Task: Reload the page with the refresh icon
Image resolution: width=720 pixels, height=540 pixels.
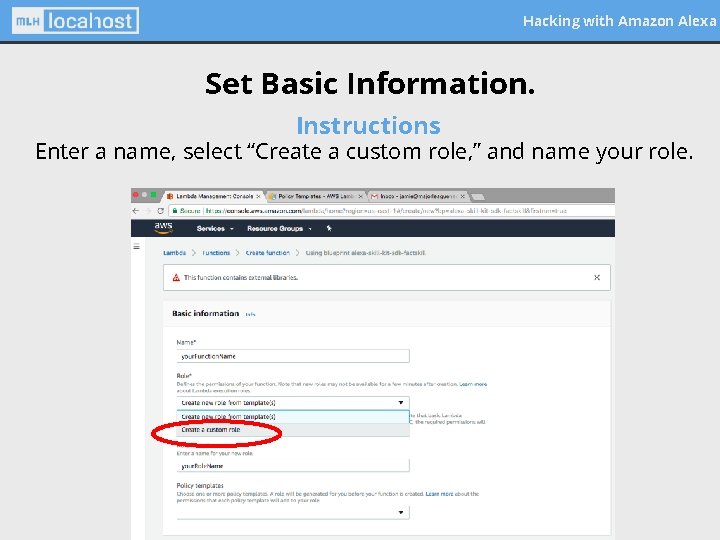Action: point(160,211)
